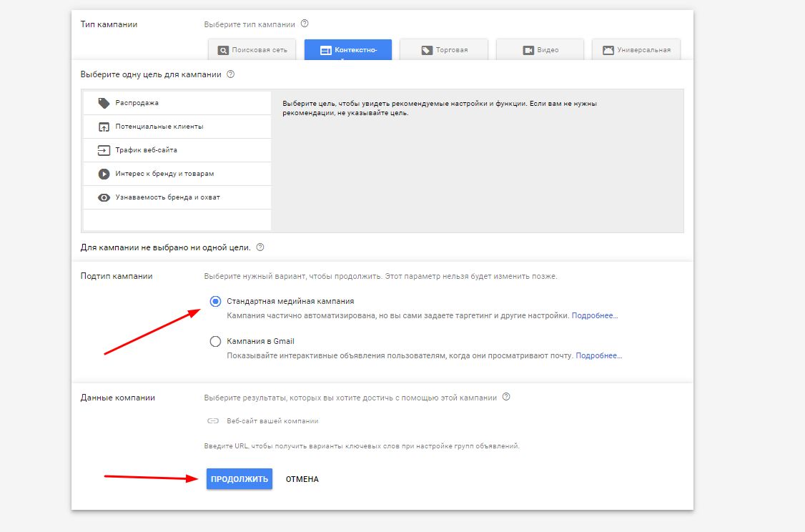Click the price tag icon for Распродажа

[x=104, y=103]
